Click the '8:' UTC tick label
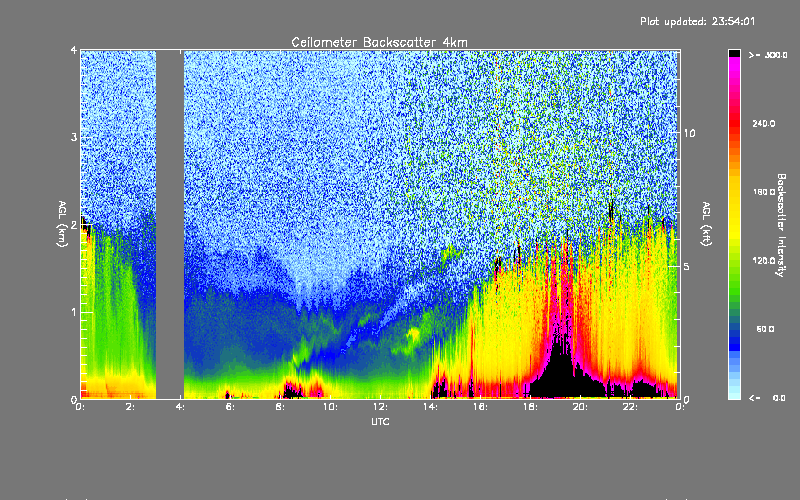Screen dimensions: 800x500 tap(280, 407)
